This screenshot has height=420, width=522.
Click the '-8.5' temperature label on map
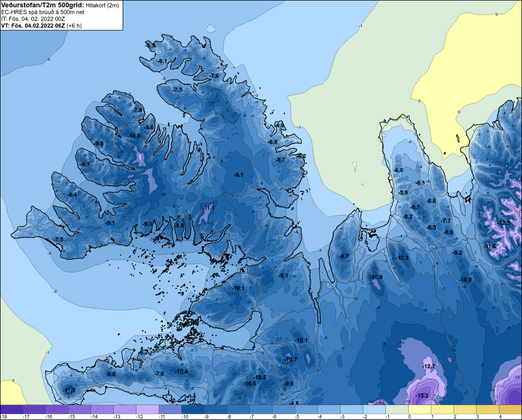[x=432, y=228]
